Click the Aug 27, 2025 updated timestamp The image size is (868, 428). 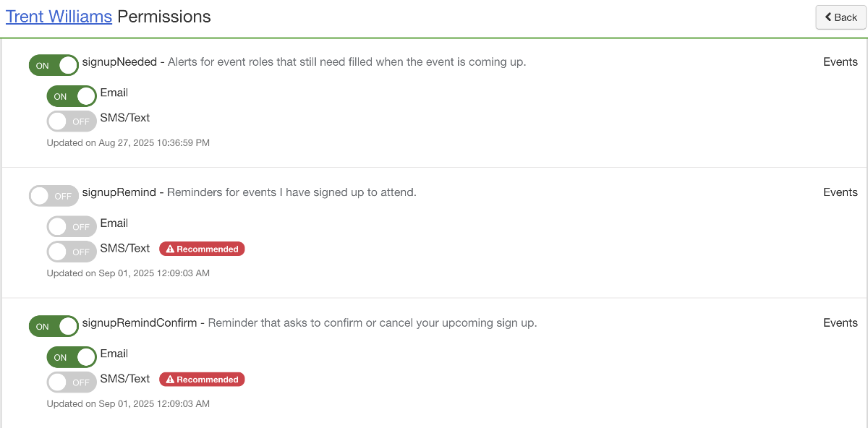point(128,143)
